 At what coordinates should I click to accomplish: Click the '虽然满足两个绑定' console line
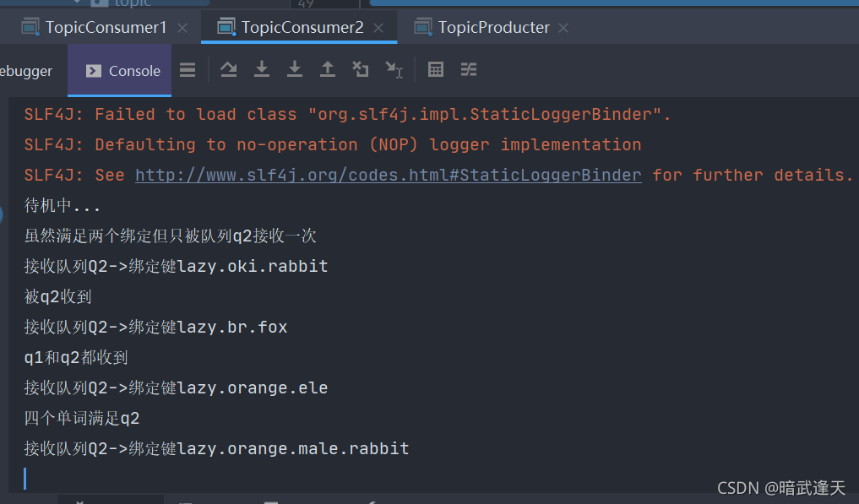point(171,236)
